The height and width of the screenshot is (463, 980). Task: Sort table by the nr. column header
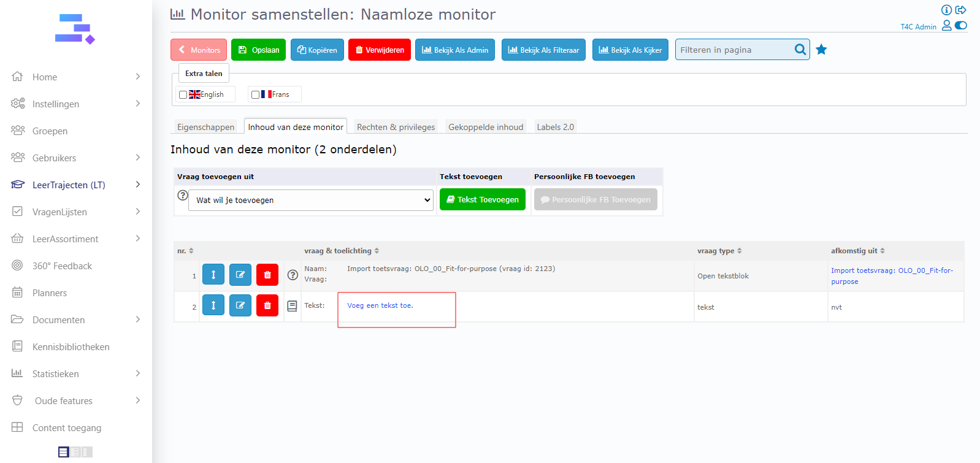185,251
